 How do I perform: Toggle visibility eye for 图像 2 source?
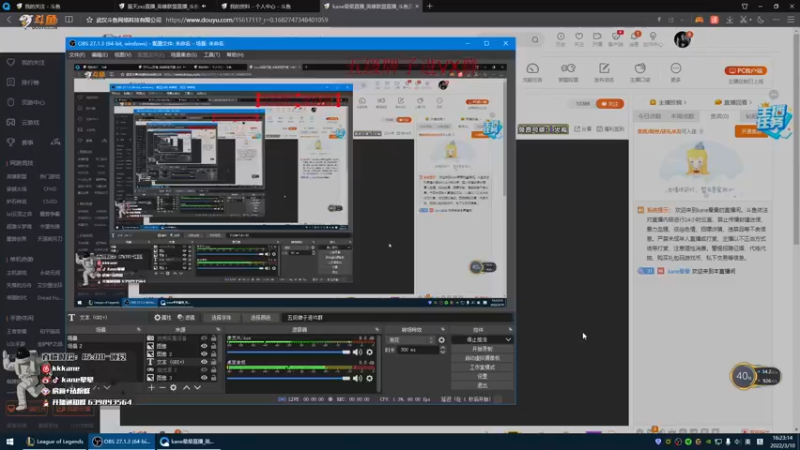(204, 354)
